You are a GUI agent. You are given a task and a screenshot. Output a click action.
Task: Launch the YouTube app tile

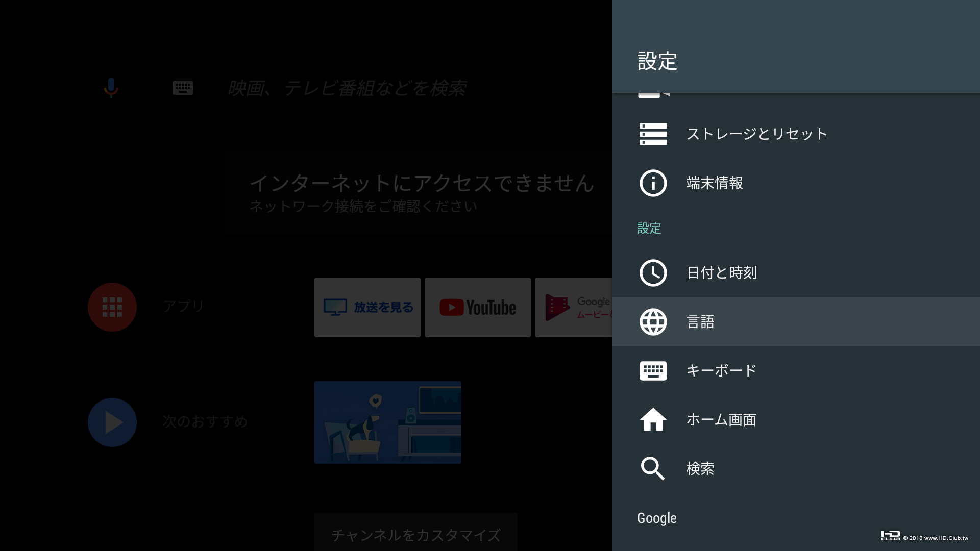pyautogui.click(x=478, y=307)
